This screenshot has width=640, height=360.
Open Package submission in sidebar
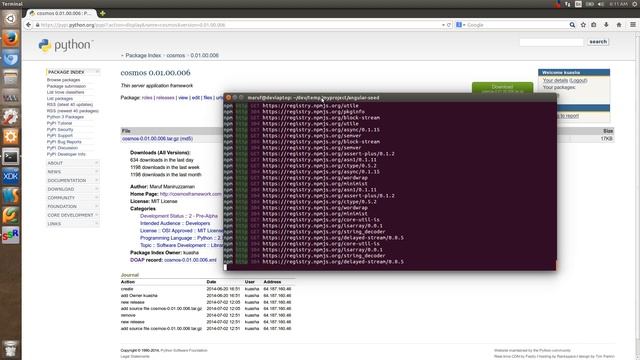66,86
